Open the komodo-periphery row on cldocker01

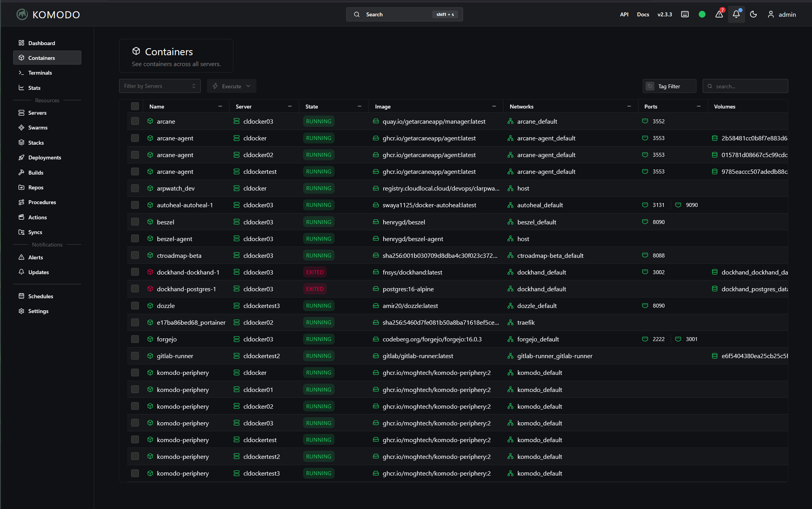coord(457,390)
